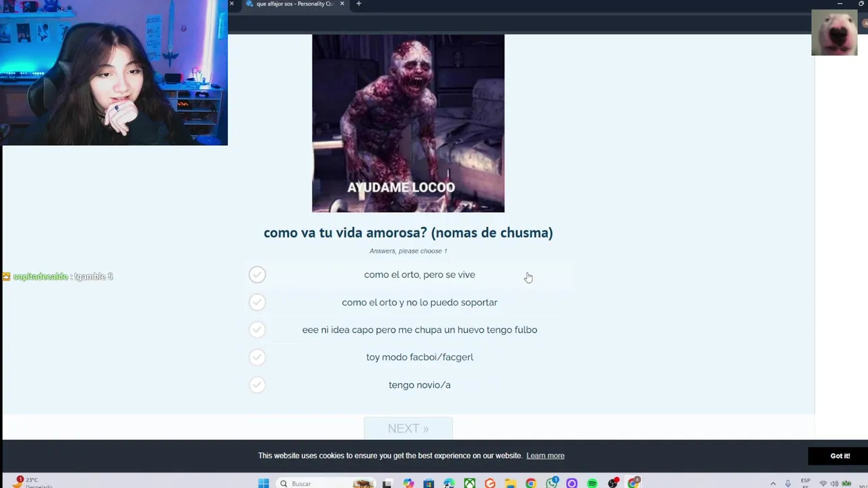This screenshot has height=488, width=868.
Task: Open the weather widget showing 23°C
Action: 33,483
